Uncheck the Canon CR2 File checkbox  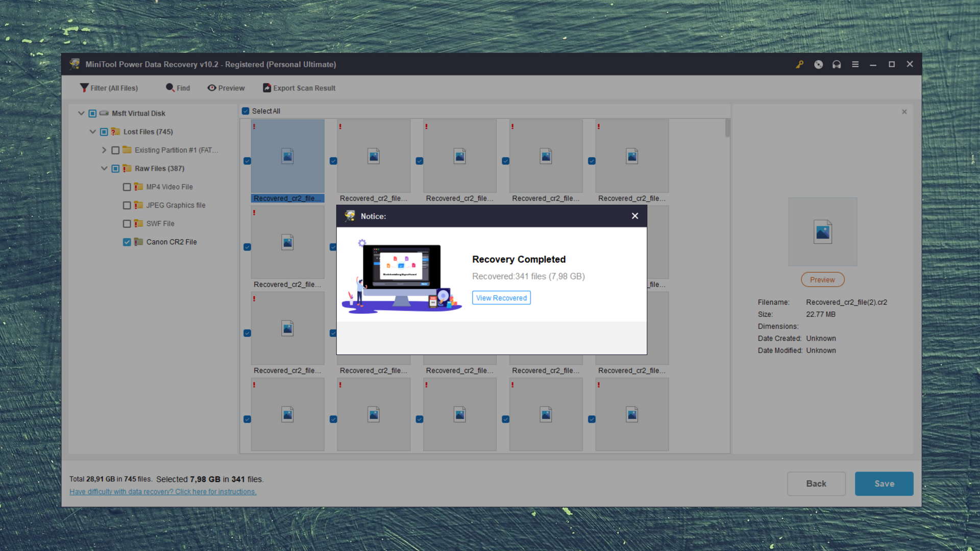tap(127, 242)
